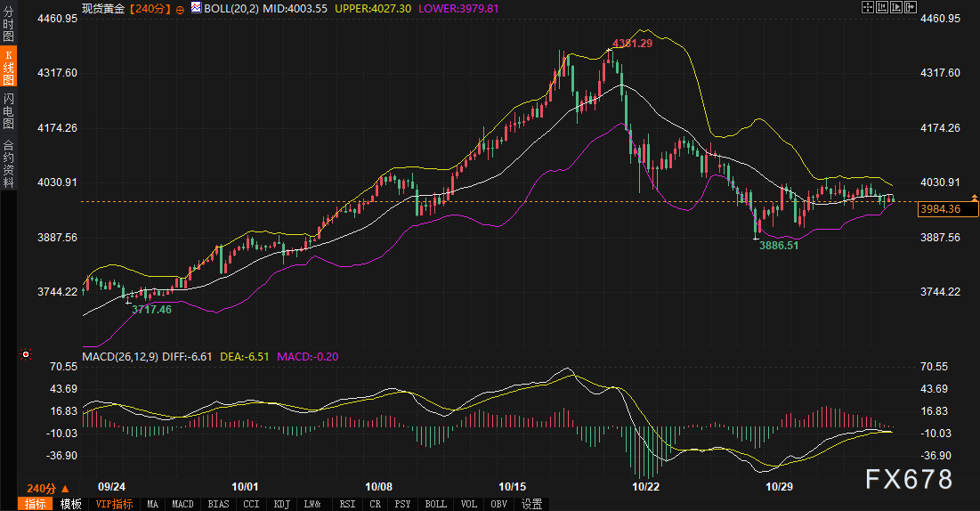Switch sub-chart to the VOL indicator
This screenshot has width=980, height=511.
coord(469,504)
